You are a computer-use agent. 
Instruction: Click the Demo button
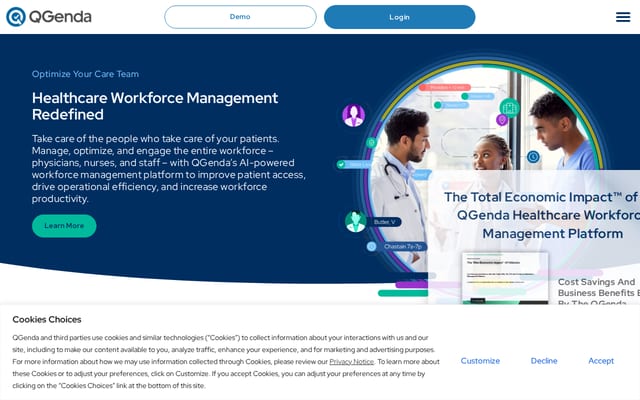click(240, 17)
